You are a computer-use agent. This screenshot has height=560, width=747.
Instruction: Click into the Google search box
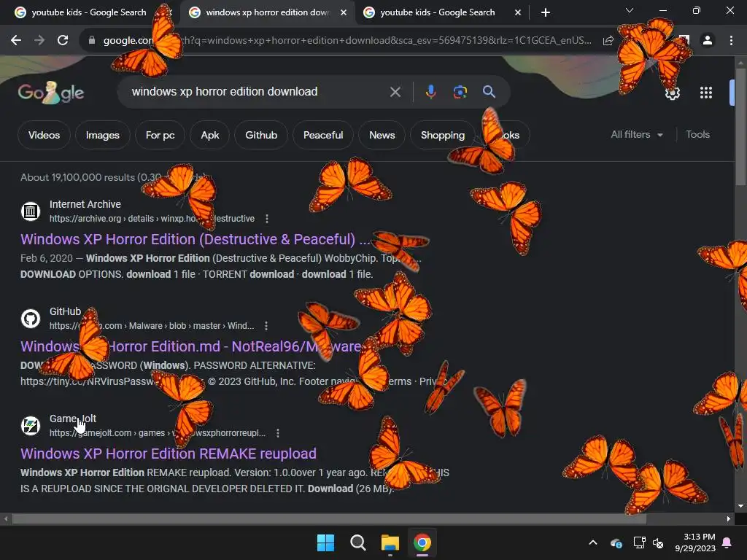click(258, 91)
